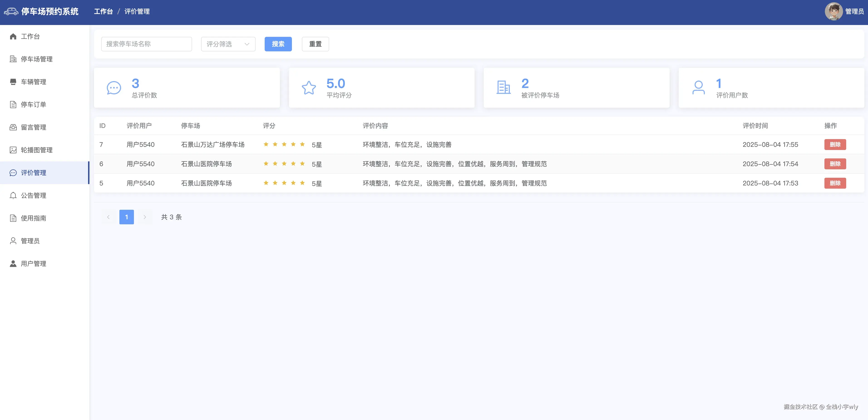Open 用户管理 in the sidebar
The height and width of the screenshot is (420, 868).
(x=33, y=264)
